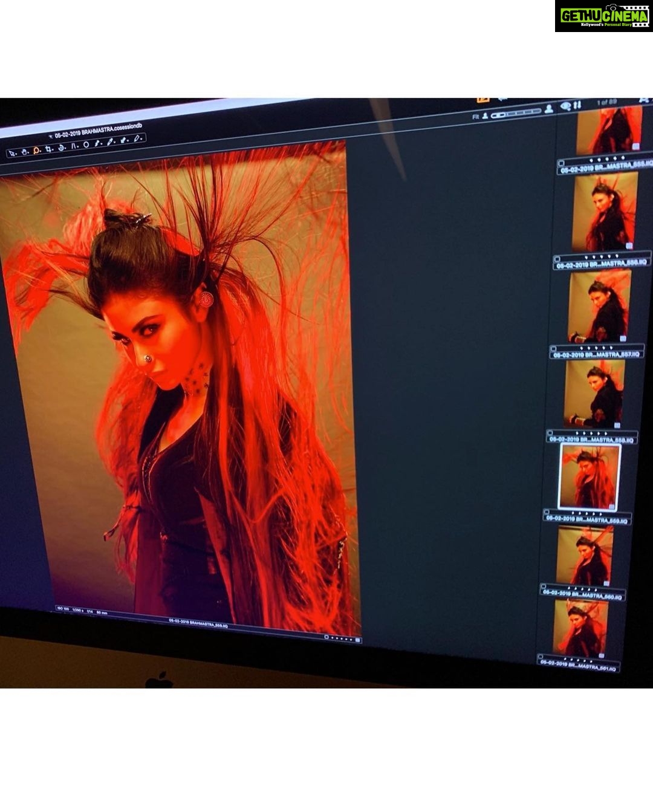Activate the Pan hand cursor tool
The image size is (653, 812).
click(x=25, y=152)
